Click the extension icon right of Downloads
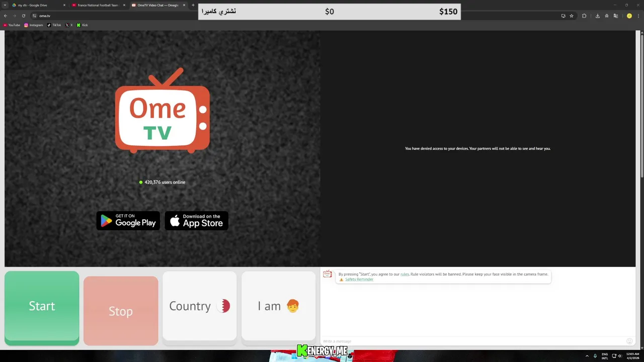 [x=607, y=16]
